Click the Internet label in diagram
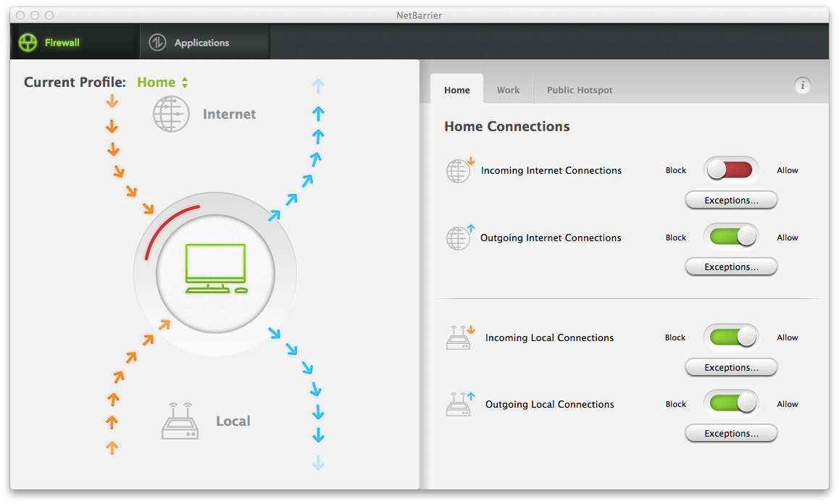 click(x=229, y=114)
